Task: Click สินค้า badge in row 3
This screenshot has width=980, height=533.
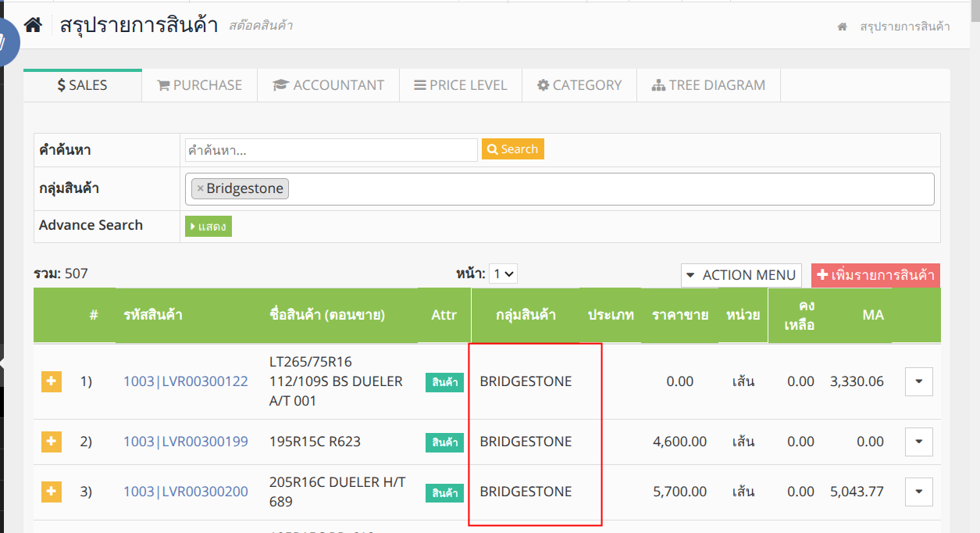Action: [x=444, y=492]
